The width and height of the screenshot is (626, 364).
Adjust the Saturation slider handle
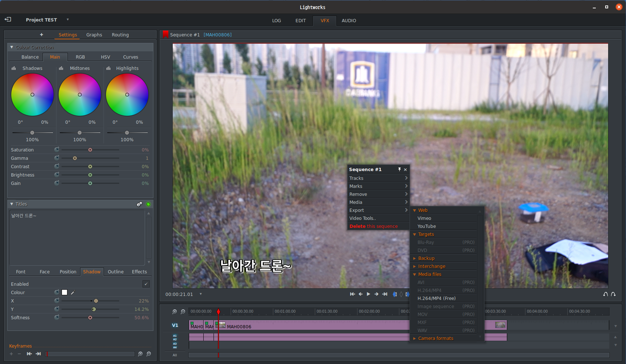point(90,150)
